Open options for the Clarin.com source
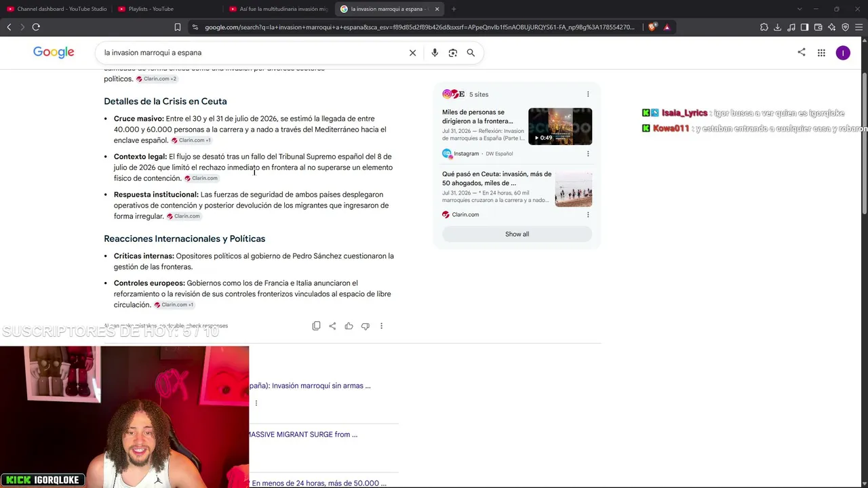 [x=588, y=215]
